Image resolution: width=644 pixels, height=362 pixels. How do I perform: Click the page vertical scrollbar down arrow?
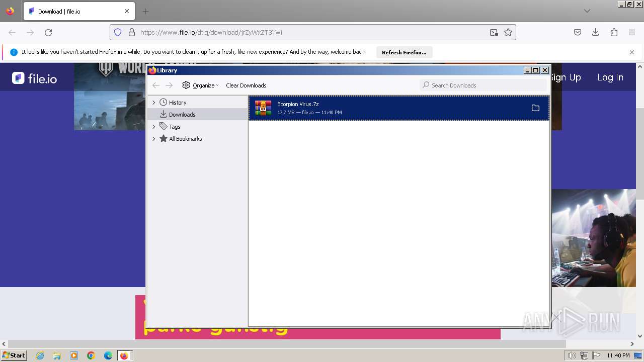click(x=640, y=336)
